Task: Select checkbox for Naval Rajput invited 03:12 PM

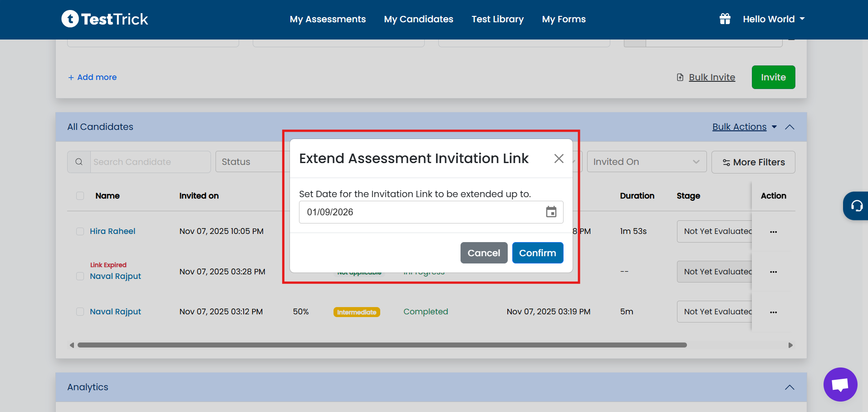Action: [80, 312]
